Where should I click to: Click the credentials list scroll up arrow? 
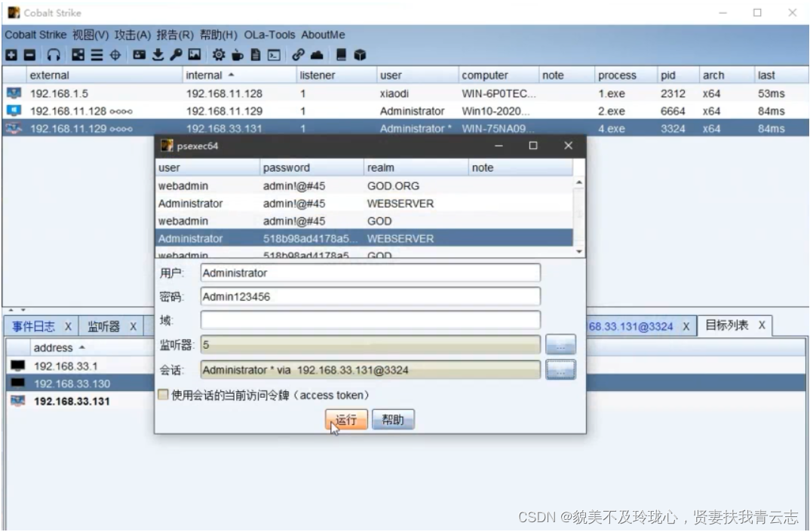click(579, 182)
